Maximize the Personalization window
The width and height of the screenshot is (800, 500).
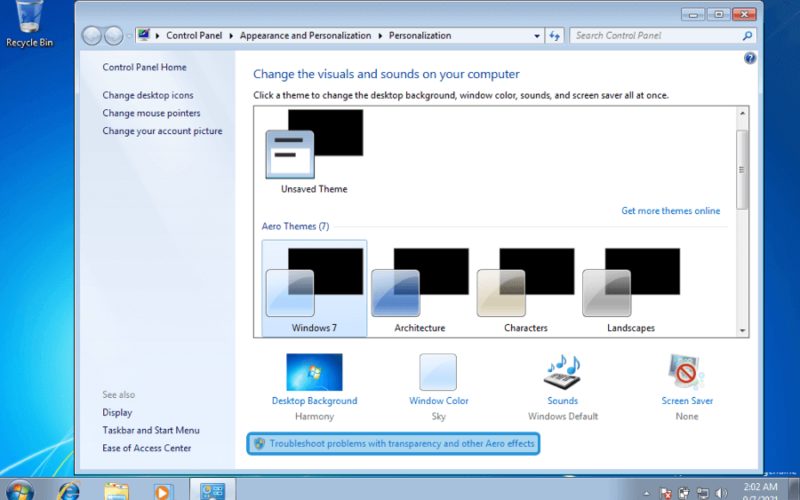[718, 14]
